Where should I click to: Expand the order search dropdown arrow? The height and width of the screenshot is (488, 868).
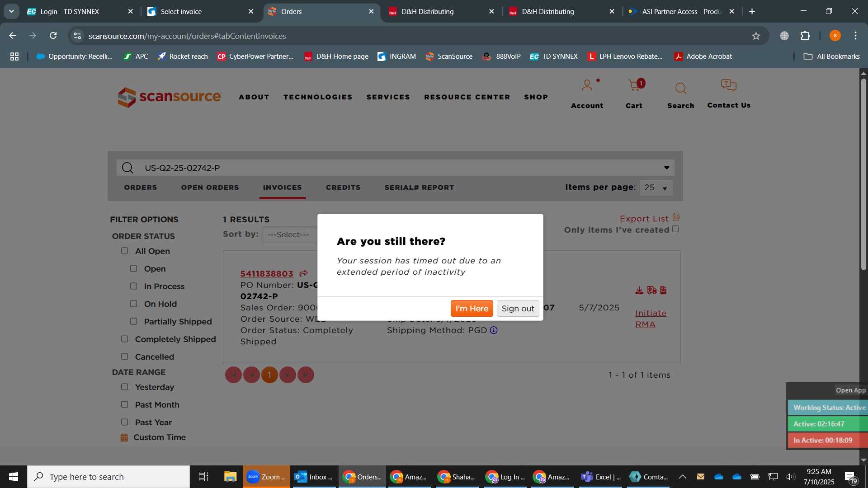(666, 168)
